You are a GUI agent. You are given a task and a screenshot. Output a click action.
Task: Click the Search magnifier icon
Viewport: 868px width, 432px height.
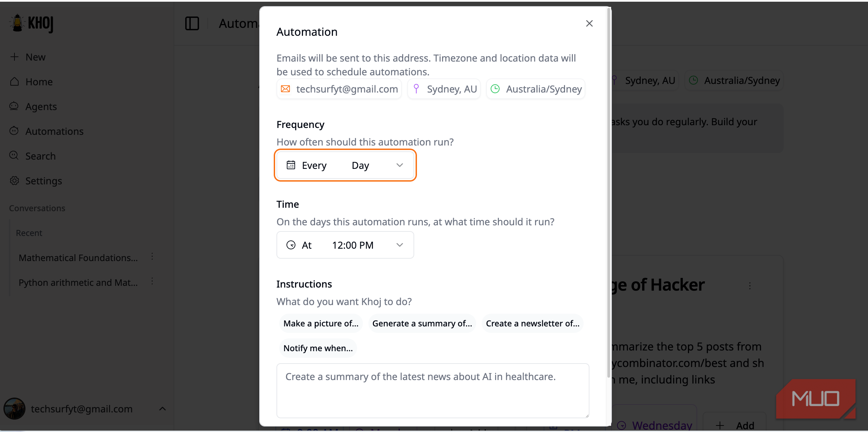tap(14, 156)
